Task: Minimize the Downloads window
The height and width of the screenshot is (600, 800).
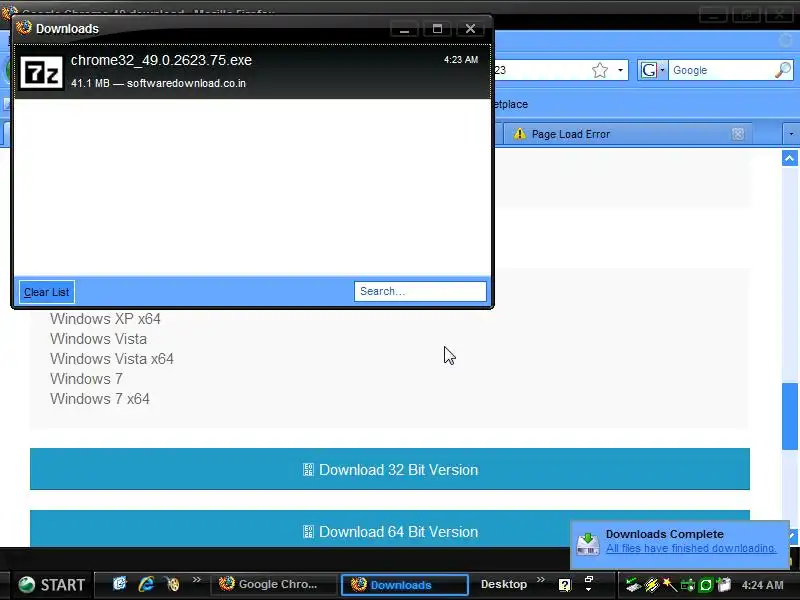Action: [x=404, y=29]
